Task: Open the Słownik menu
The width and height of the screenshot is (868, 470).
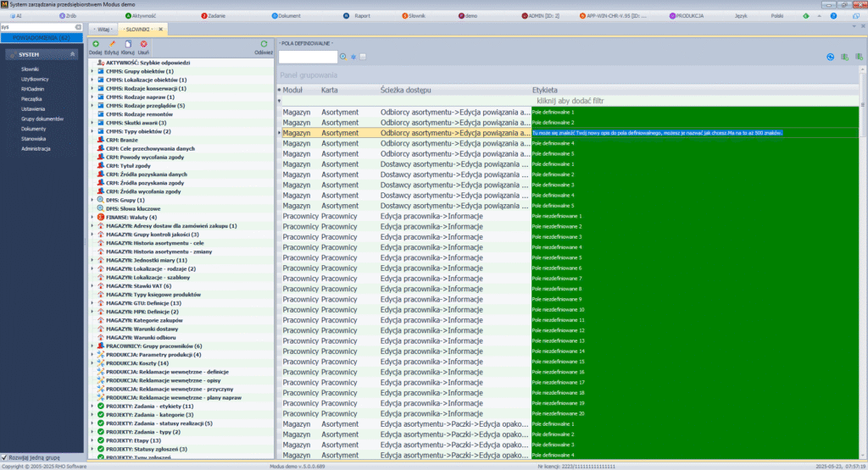Action: click(x=414, y=16)
